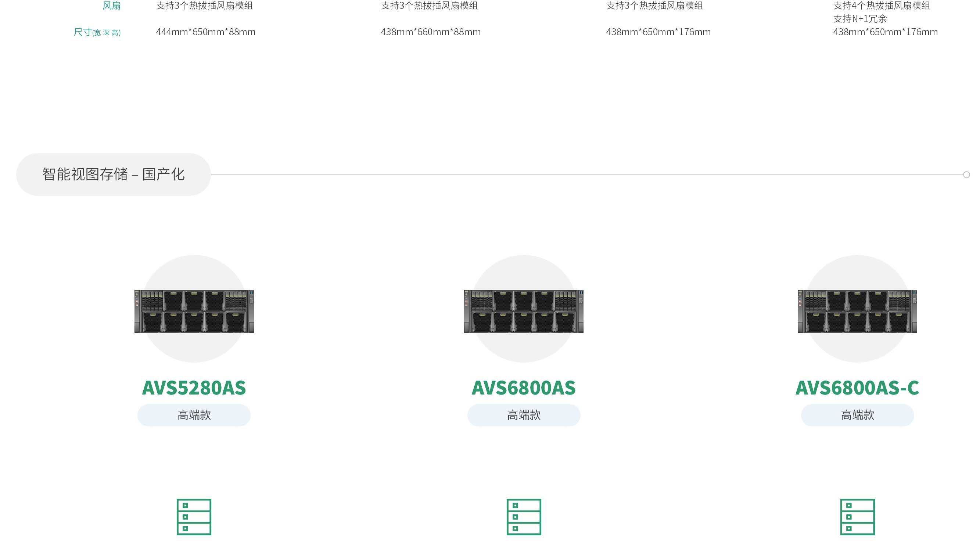Click the circle marker ending the section line
This screenshot has width=980, height=551.
[x=966, y=175]
